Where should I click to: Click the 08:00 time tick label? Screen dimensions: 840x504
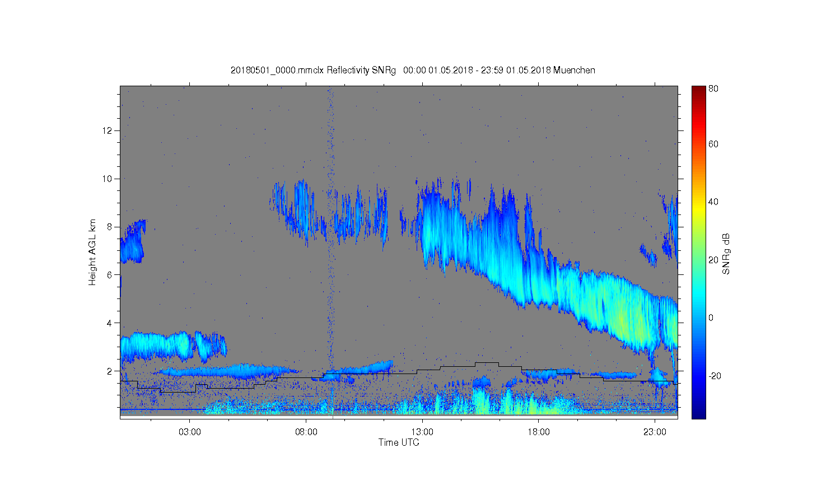coord(306,432)
